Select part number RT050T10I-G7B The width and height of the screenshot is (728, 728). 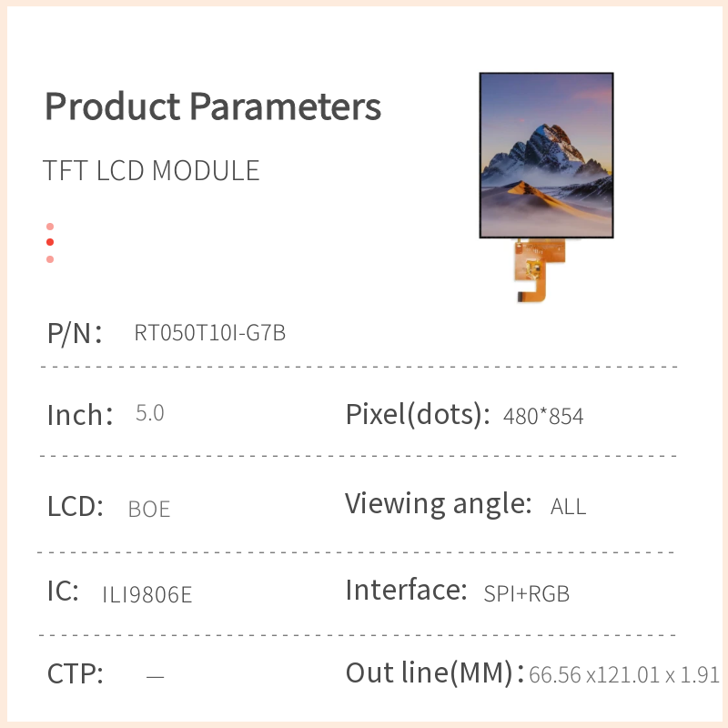pos(210,333)
